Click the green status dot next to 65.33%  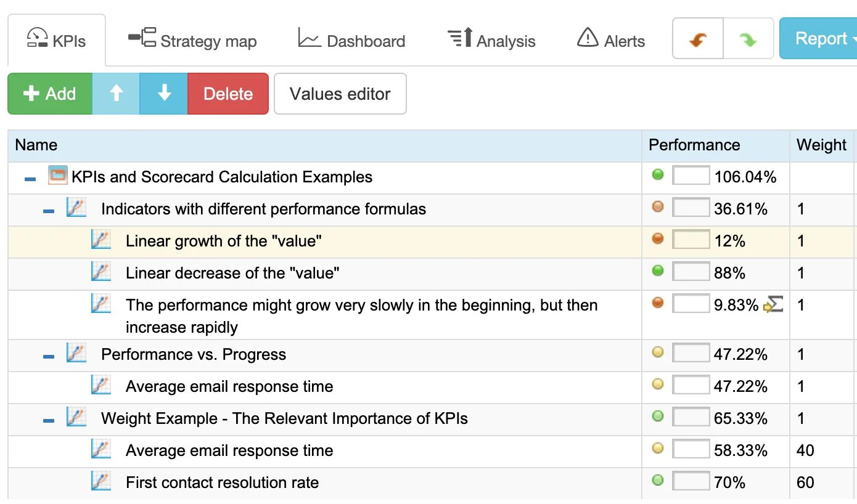[x=658, y=417]
